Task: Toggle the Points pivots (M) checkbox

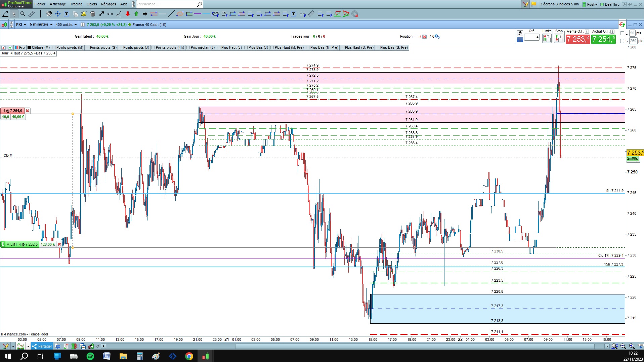Action: tap(54, 48)
